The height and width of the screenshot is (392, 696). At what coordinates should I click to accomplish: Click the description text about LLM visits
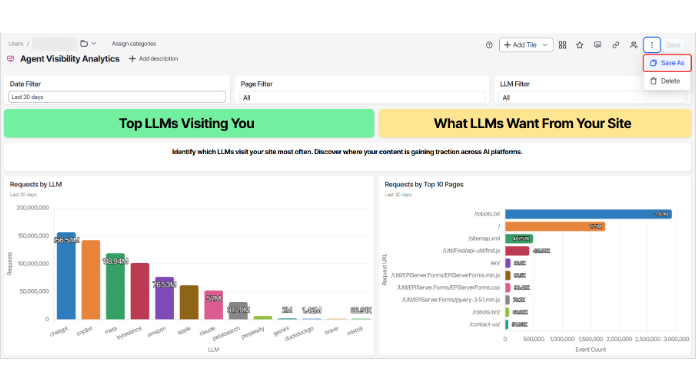pos(347,152)
